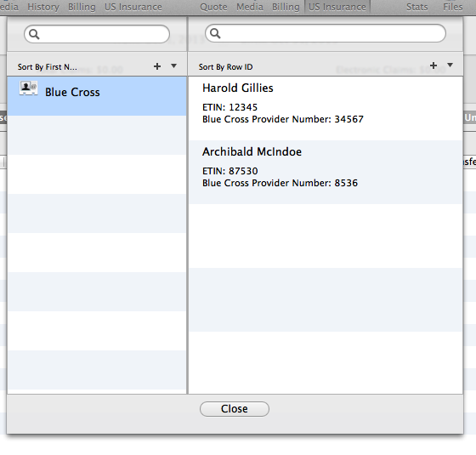
Task: Click Blue Cross Provider Number: 8536
Action: click(280, 183)
